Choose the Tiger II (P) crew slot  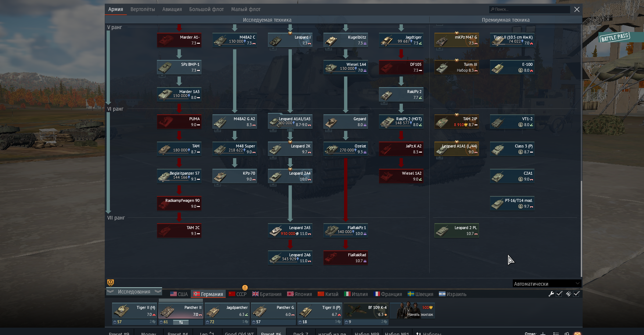[x=320, y=311]
